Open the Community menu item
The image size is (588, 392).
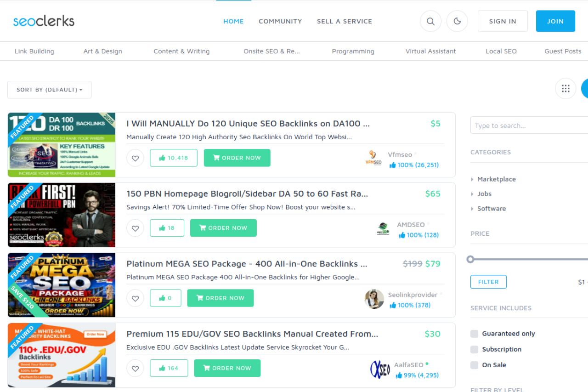click(x=280, y=21)
